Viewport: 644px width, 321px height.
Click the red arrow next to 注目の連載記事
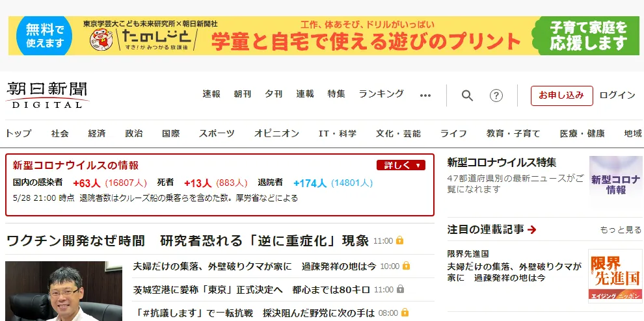(532, 229)
